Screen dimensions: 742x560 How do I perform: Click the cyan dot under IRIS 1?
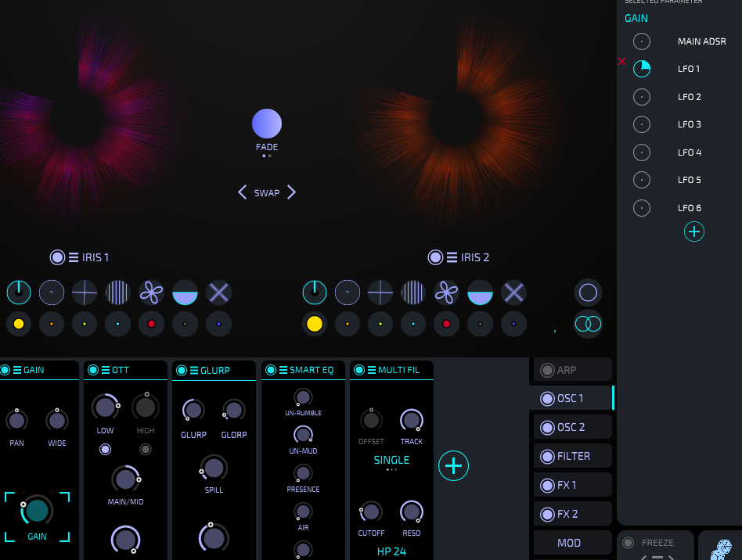[118, 324]
